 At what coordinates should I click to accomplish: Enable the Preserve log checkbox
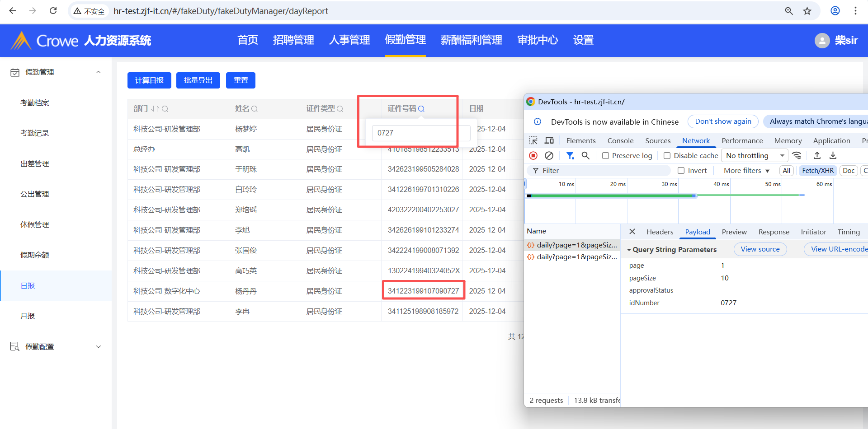pyautogui.click(x=606, y=156)
